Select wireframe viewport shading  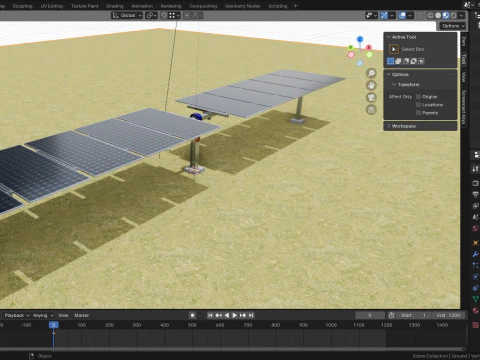pos(430,15)
